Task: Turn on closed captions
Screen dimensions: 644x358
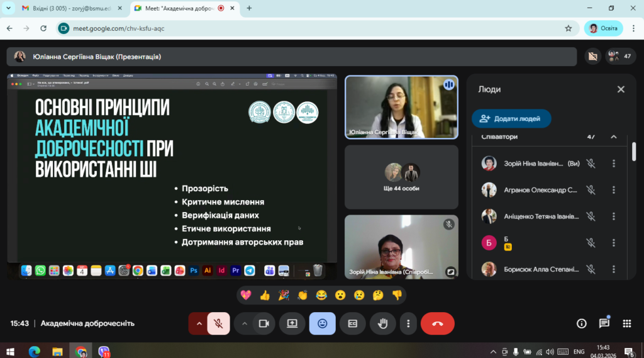Action: (x=353, y=323)
